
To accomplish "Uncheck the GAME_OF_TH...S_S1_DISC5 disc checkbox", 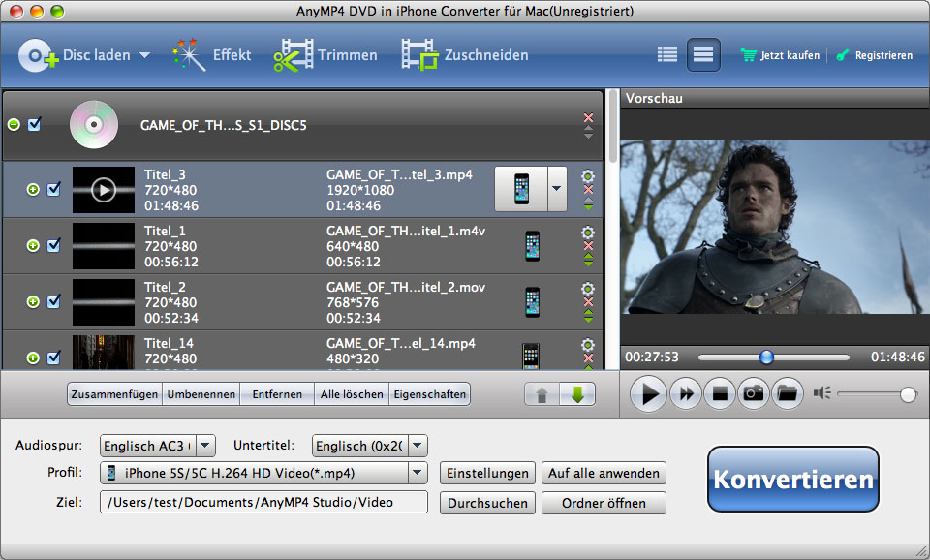I will (x=35, y=124).
